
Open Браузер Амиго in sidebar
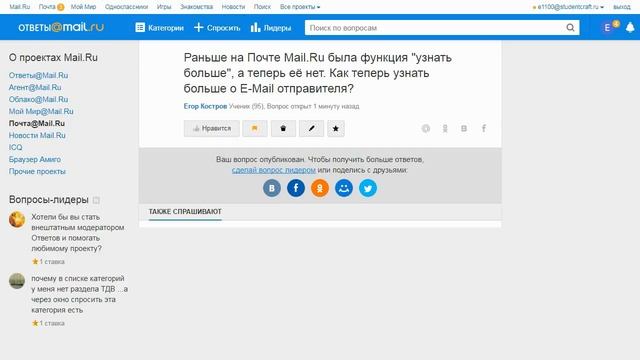pyautogui.click(x=35, y=159)
